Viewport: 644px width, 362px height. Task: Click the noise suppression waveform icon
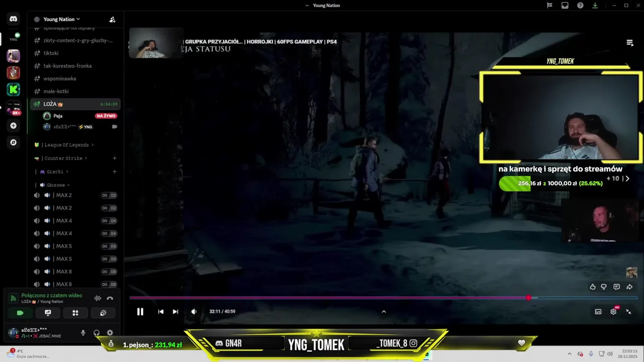(x=98, y=298)
